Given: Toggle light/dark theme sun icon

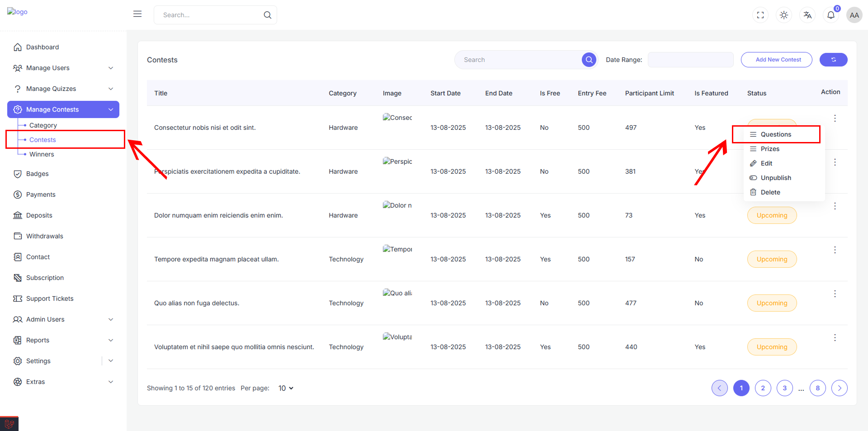Looking at the screenshot, I should (x=784, y=15).
